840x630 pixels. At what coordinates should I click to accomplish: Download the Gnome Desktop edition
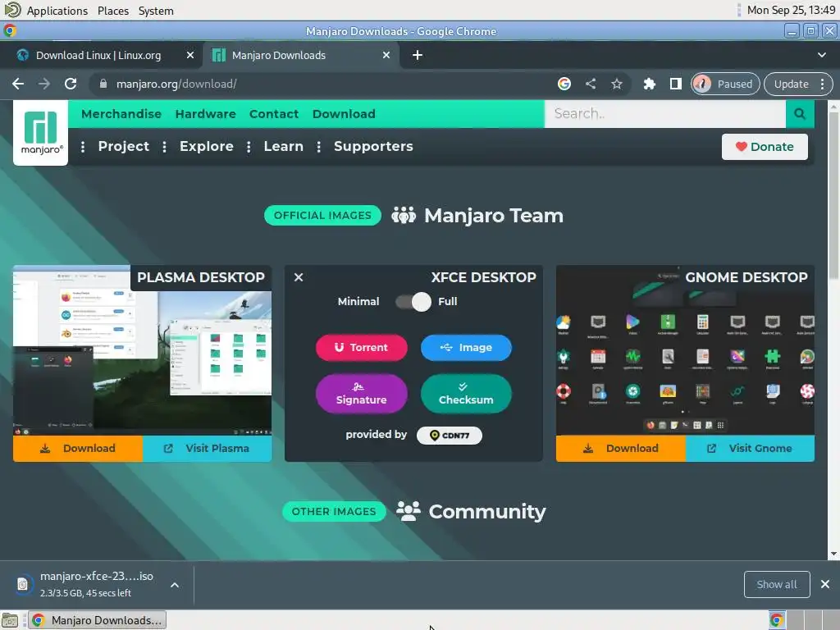[621, 449]
